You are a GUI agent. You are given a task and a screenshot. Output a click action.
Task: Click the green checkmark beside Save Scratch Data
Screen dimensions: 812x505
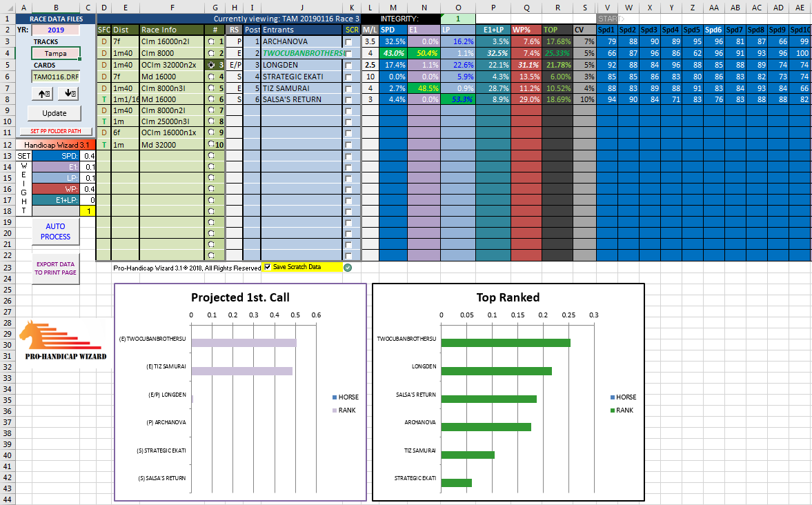[348, 267]
